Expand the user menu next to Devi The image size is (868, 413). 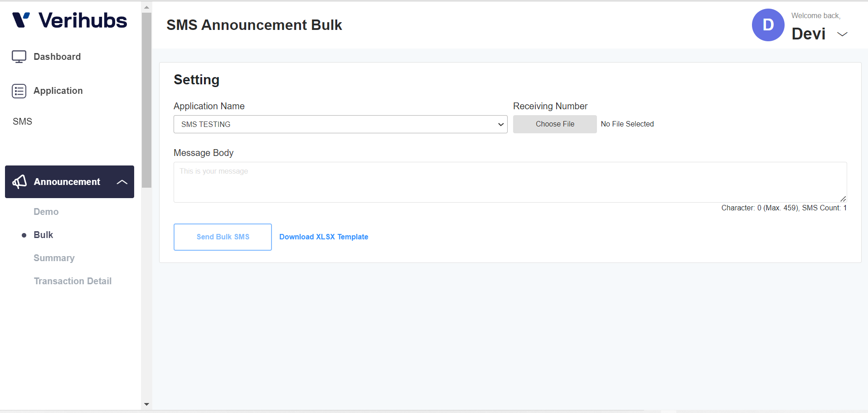pyautogui.click(x=842, y=34)
